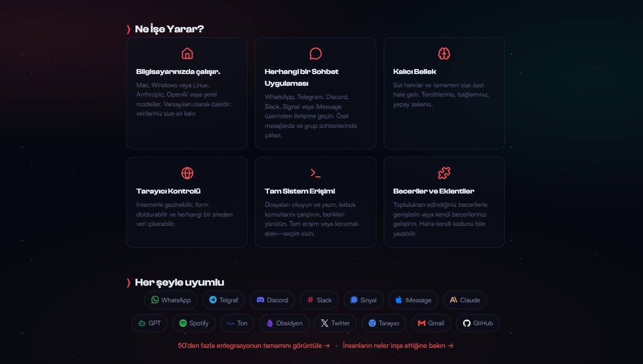Open the Sinyal integration chip
This screenshot has width=643, height=364.
tap(363, 300)
